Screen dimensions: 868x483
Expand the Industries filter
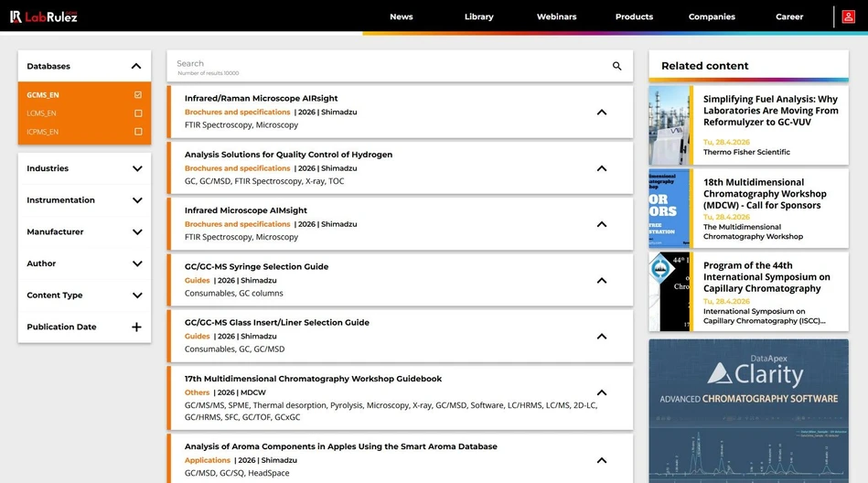[x=136, y=168]
